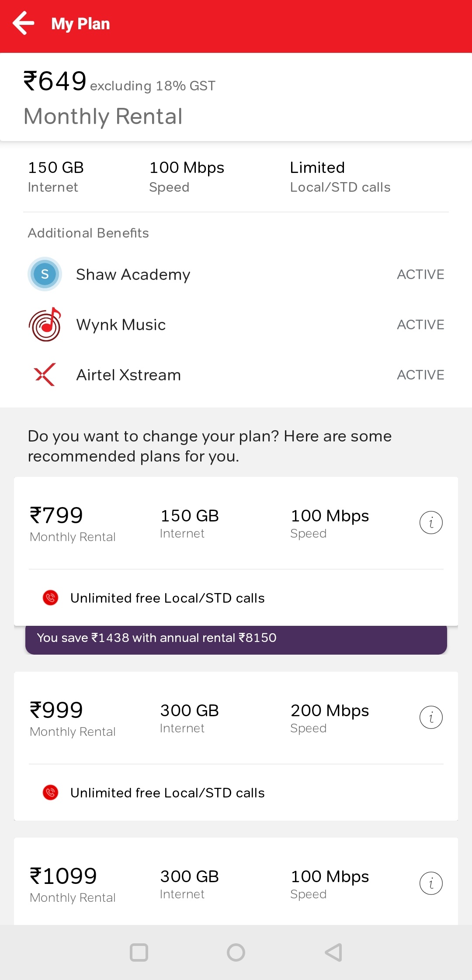The width and height of the screenshot is (472, 980).
Task: Open info for the ₹999 plan
Action: pos(431,718)
